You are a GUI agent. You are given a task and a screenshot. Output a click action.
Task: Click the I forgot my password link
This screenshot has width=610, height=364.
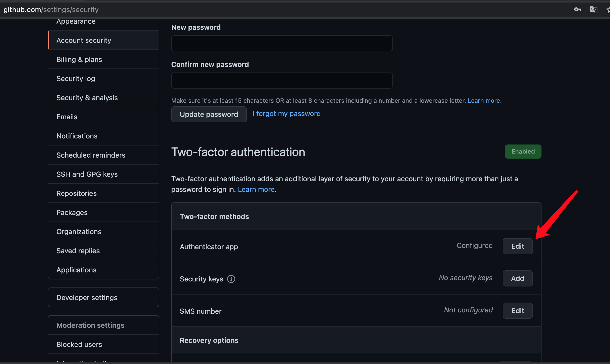[x=286, y=114]
